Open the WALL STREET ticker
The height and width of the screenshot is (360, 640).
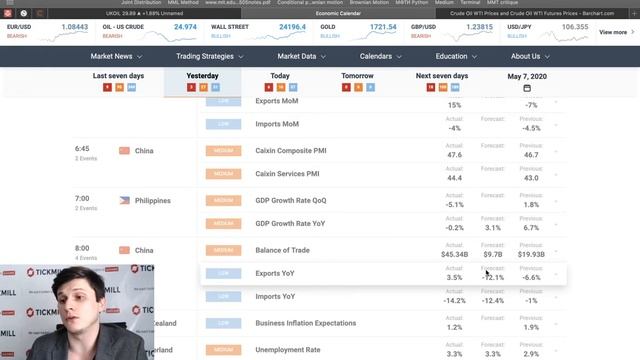point(258,32)
